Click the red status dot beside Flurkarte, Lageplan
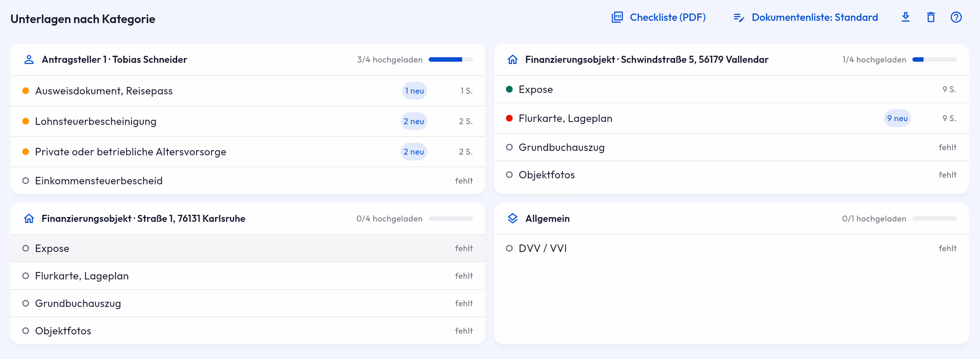This screenshot has height=359, width=980. tap(509, 118)
